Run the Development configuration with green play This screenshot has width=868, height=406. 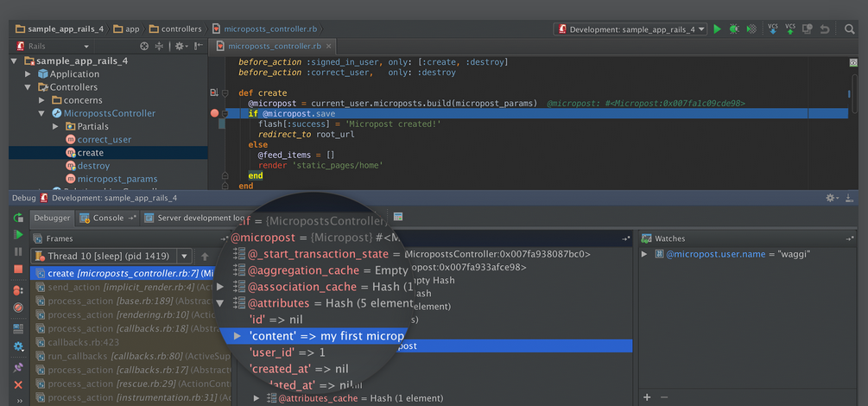coord(718,29)
